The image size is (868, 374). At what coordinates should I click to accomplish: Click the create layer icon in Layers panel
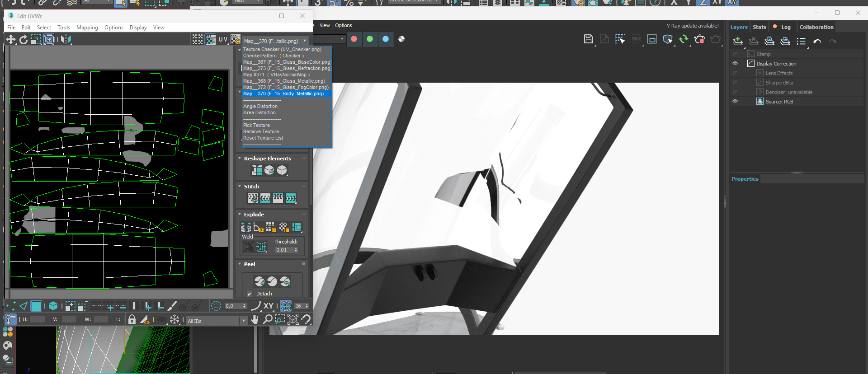(738, 41)
